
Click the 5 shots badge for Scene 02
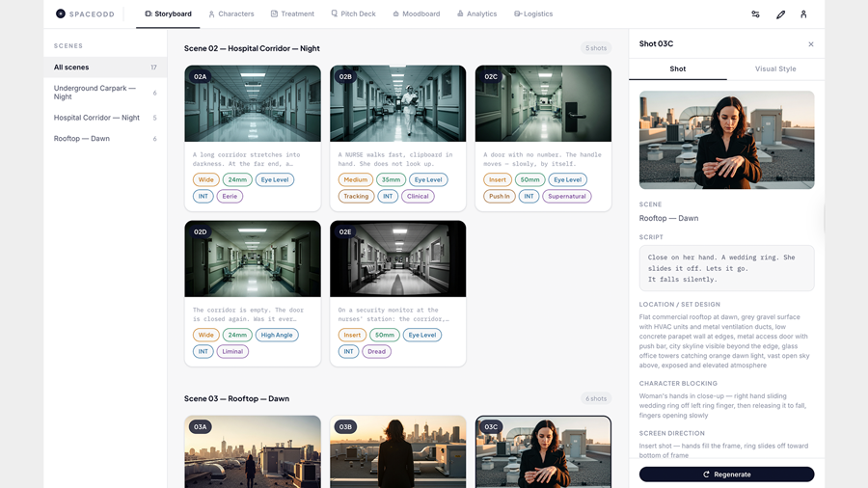596,48
